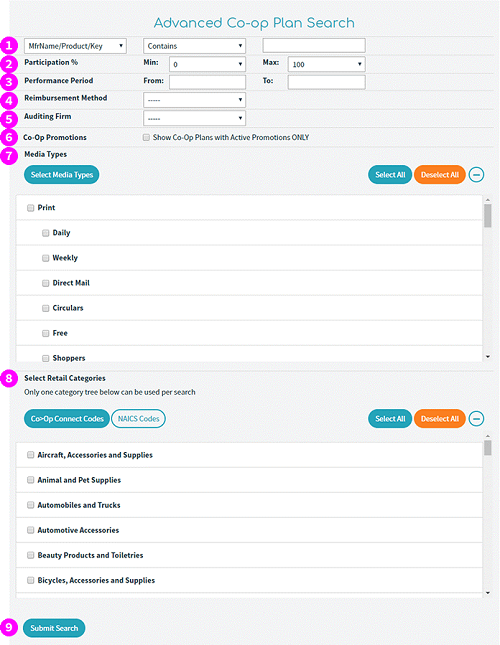Click the numbered marker 4 badge
The width and height of the screenshot is (500, 645).
(9, 100)
